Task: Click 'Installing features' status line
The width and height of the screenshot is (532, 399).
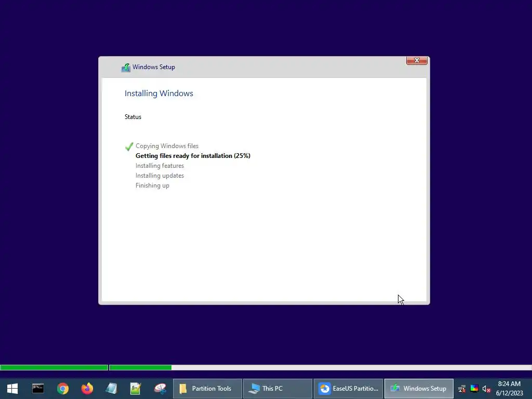Action: coord(159,166)
